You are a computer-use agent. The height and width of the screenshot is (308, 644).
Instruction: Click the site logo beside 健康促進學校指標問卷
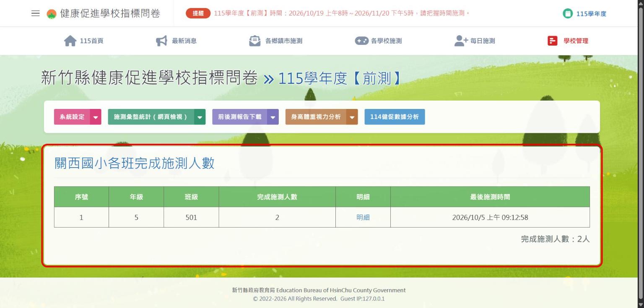51,14
